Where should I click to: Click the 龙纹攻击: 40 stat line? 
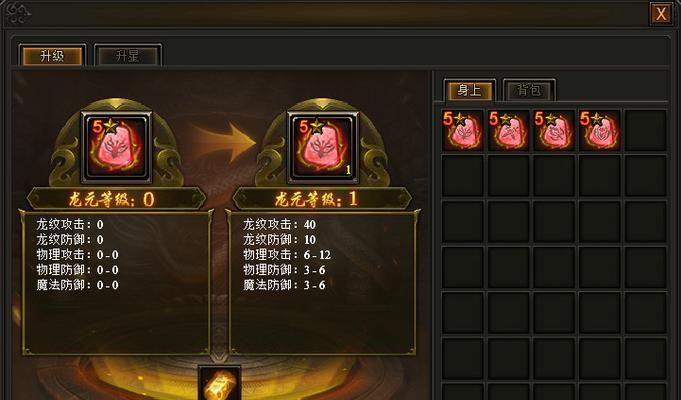click(x=279, y=225)
